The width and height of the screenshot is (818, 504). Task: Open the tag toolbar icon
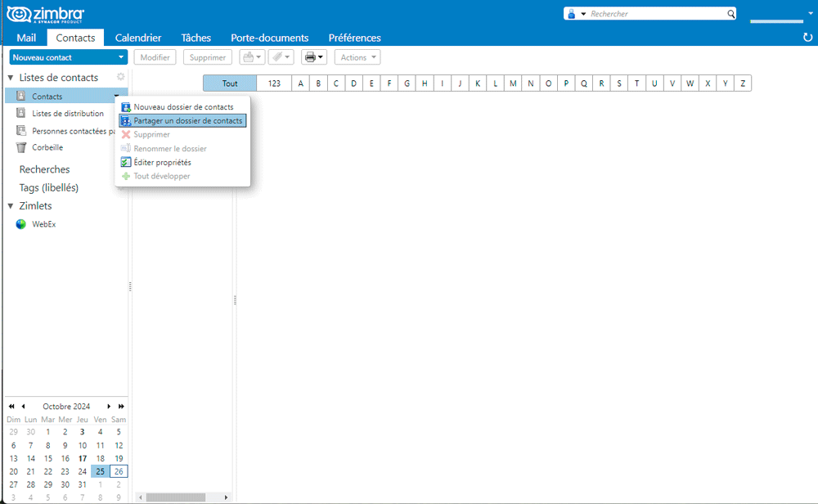pos(278,57)
